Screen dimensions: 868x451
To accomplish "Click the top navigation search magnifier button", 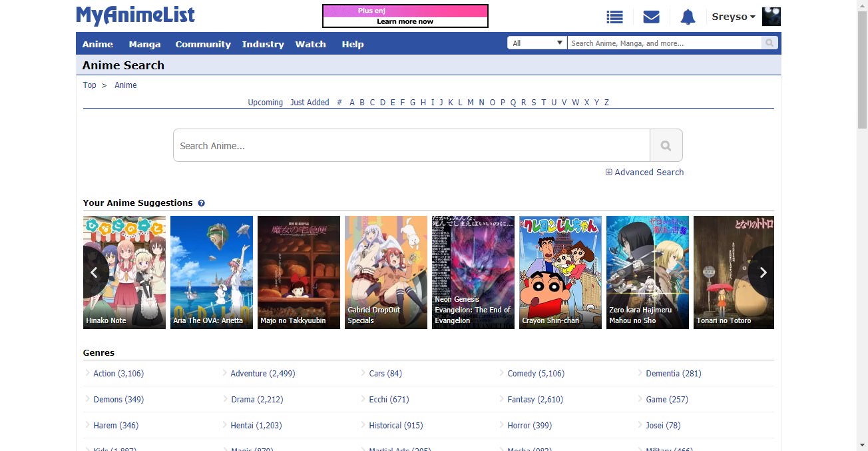I will click(769, 43).
